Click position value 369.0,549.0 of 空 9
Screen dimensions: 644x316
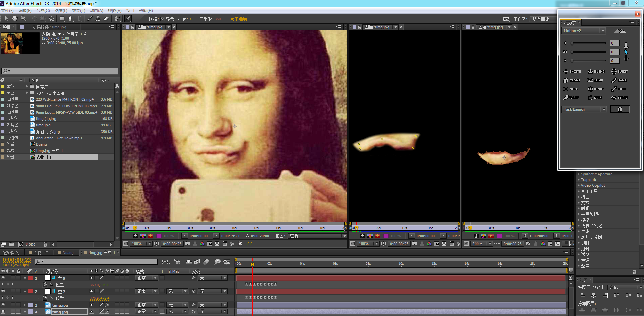[x=99, y=285]
